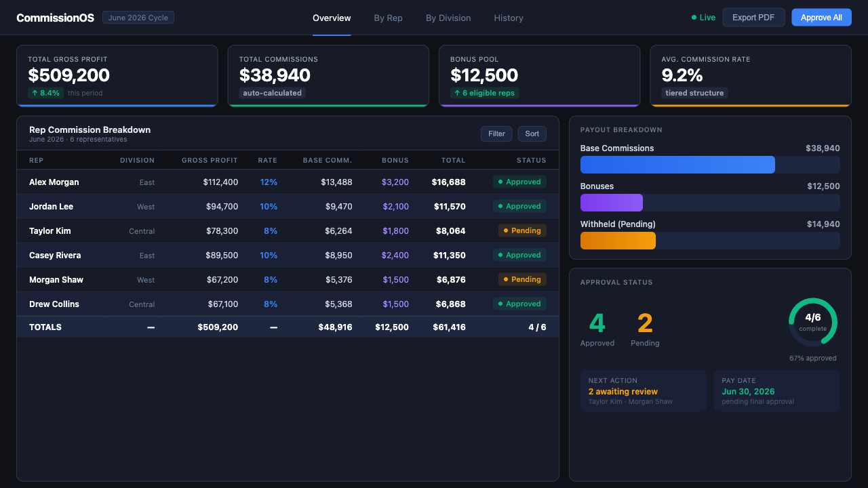This screenshot has width=868, height=488.
Task: Click the Jun 30, 2026 pay date
Action: tap(748, 391)
